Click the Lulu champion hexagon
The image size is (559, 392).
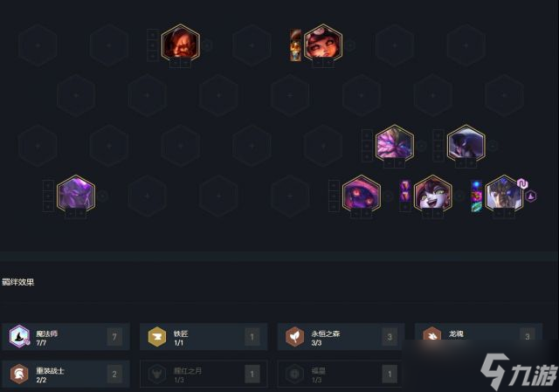pos(433,195)
